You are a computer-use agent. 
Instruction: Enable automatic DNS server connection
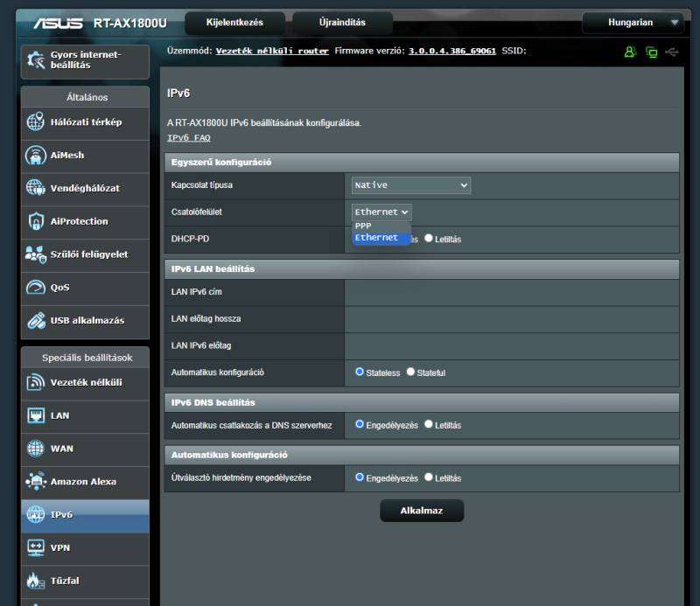click(x=360, y=424)
